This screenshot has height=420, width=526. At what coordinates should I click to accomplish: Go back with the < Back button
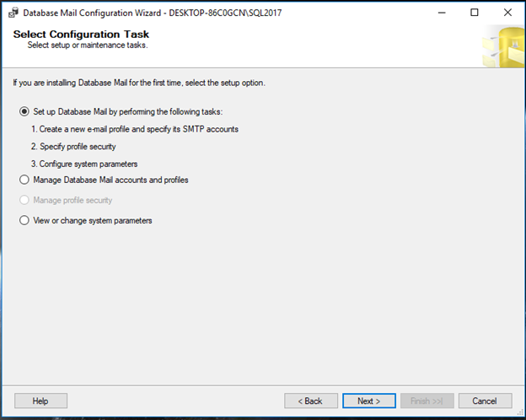click(x=311, y=401)
